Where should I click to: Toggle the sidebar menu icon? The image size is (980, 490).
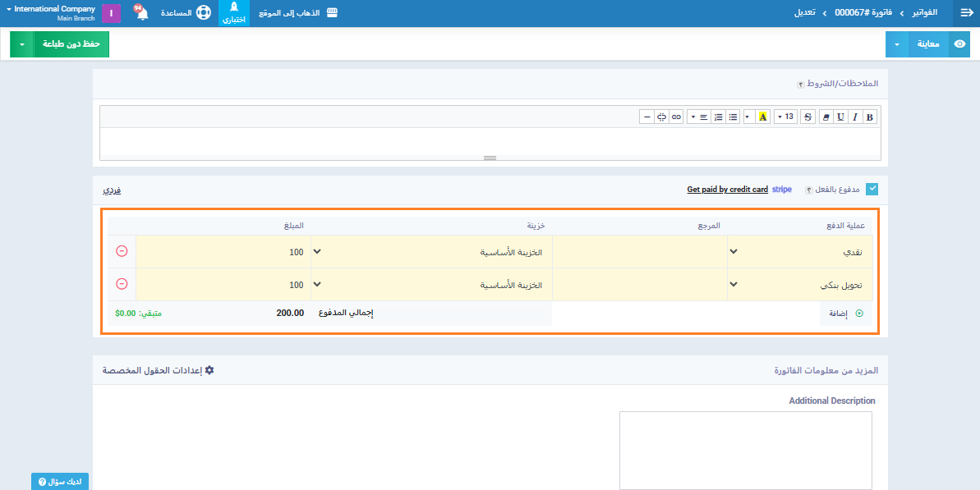click(966, 13)
